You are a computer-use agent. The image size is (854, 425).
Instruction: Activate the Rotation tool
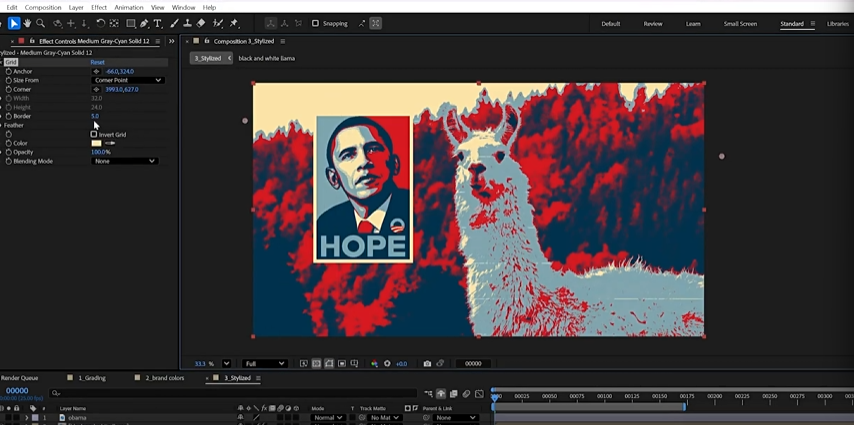100,23
